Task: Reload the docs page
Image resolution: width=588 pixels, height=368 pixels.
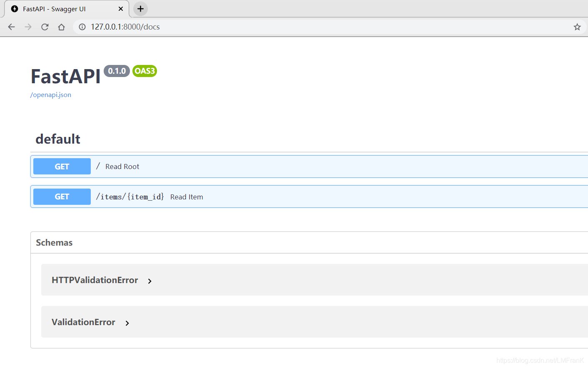Action: (x=45, y=27)
